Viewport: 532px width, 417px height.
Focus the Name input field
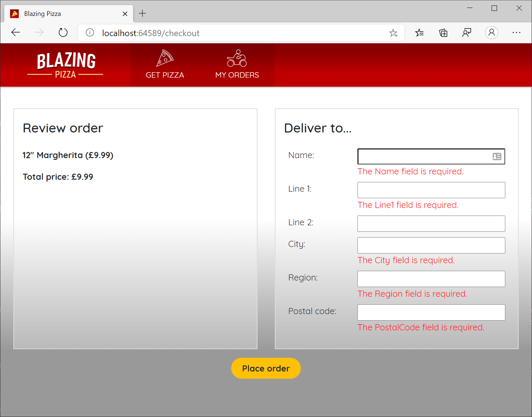click(x=431, y=156)
